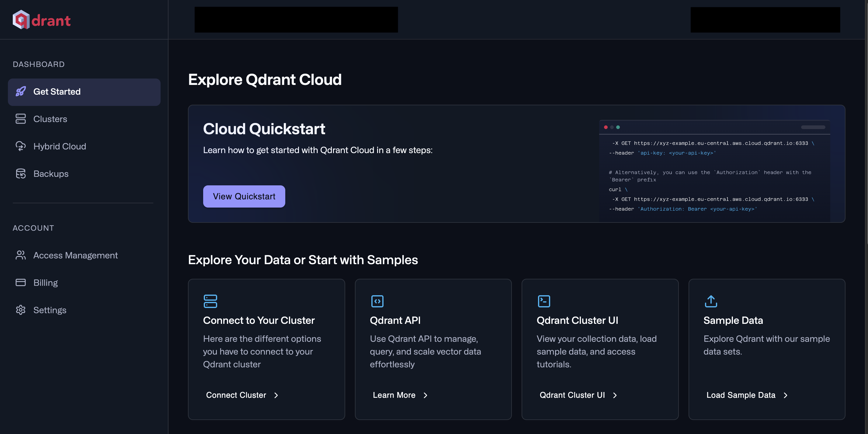Click the Qdrant API card title
The image size is (868, 434).
(395, 320)
